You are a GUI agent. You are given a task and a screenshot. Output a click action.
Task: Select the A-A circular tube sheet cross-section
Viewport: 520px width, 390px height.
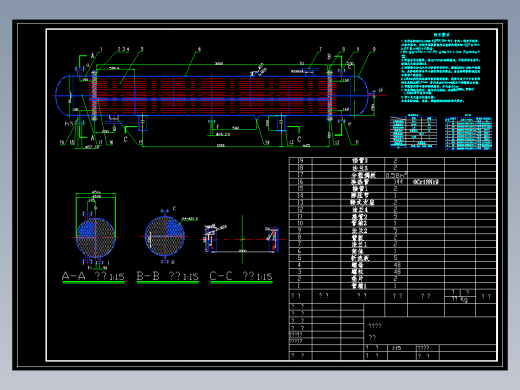96,238
